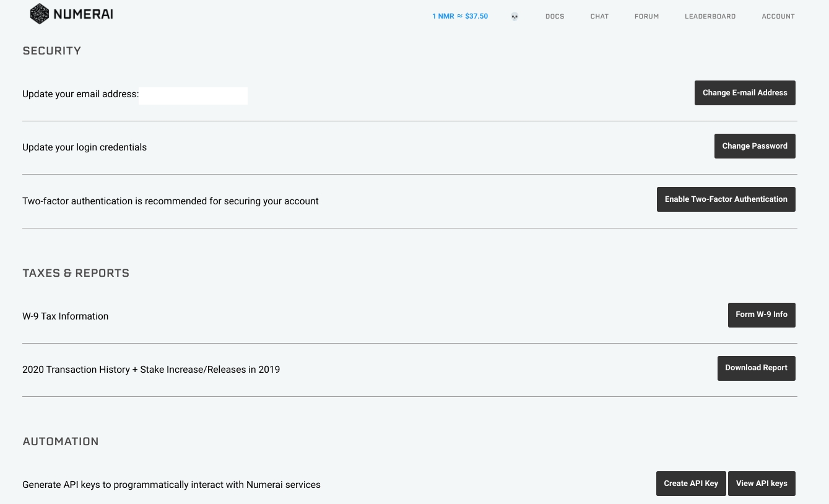
Task: Click the Change Password button
Action: point(755,146)
